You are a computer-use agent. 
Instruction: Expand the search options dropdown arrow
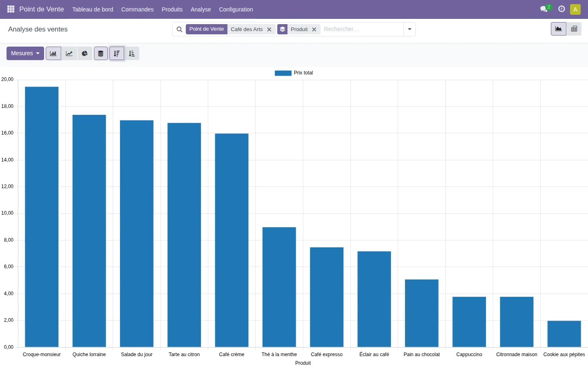click(x=410, y=29)
